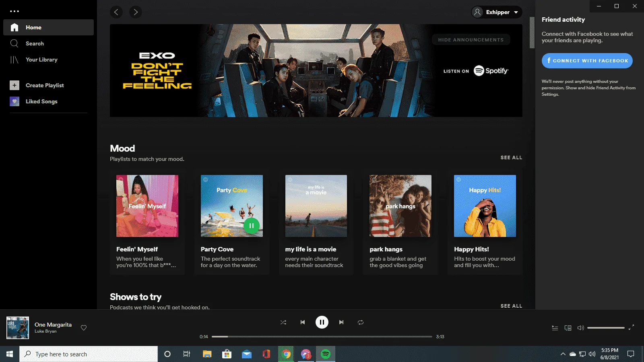Click Hide Announcements button
The width and height of the screenshot is (644, 362).
pos(471,40)
